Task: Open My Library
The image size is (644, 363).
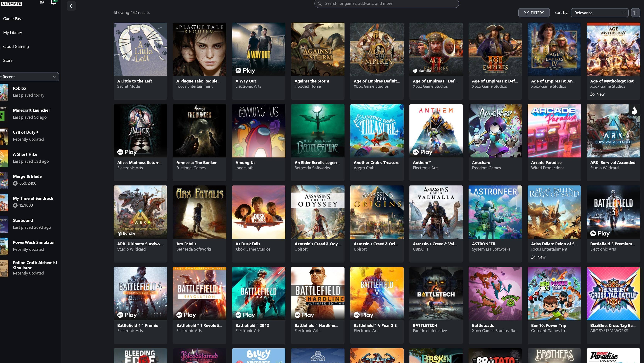Action: (13, 33)
